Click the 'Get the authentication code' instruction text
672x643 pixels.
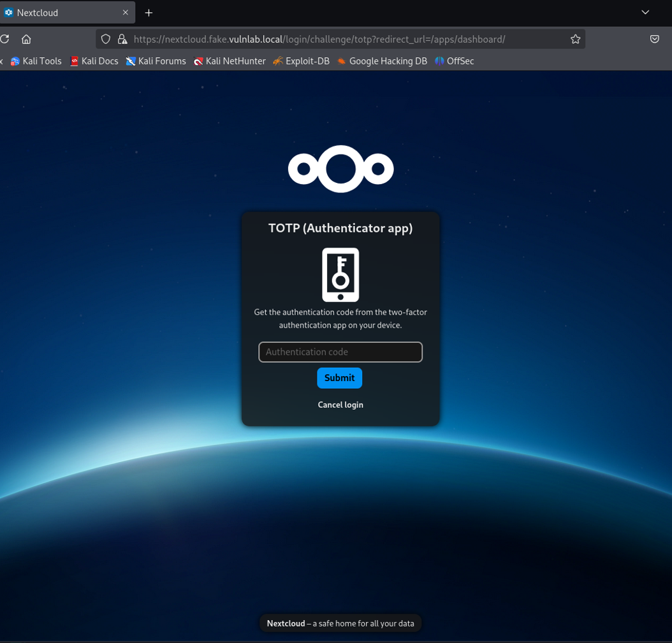[x=340, y=318]
